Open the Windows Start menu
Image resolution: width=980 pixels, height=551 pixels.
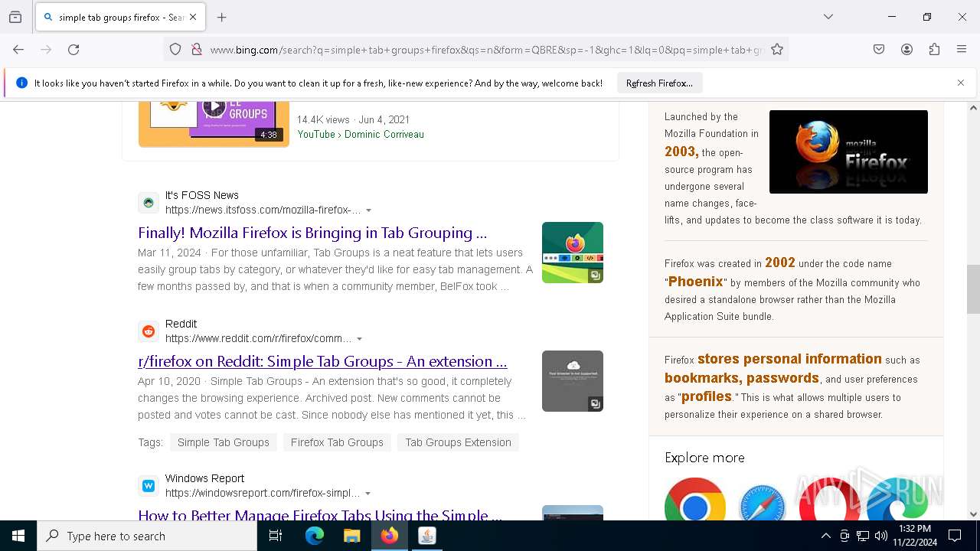point(18,536)
